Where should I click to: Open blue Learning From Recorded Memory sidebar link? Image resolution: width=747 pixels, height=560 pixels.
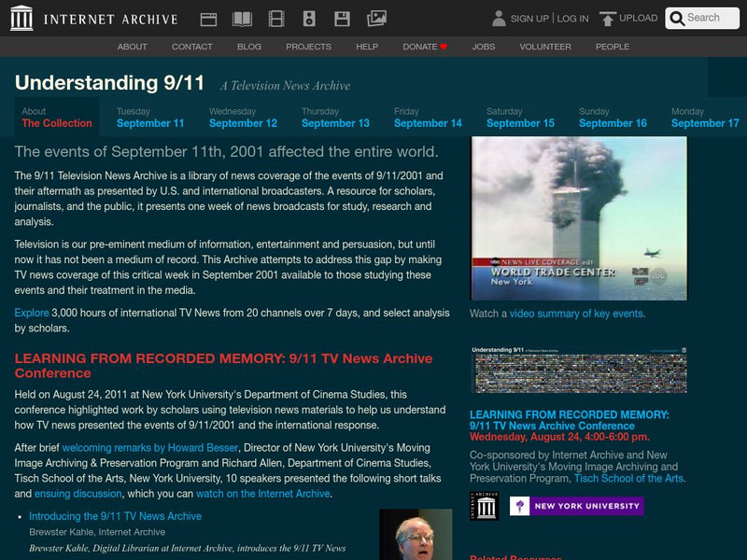tap(570, 421)
